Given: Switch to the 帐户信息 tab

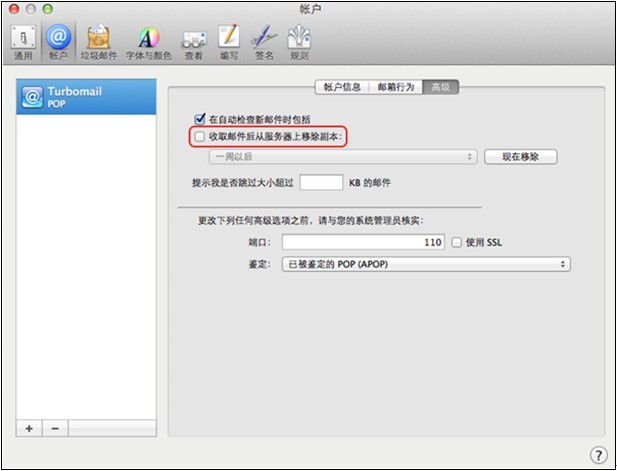Looking at the screenshot, I should [x=341, y=87].
